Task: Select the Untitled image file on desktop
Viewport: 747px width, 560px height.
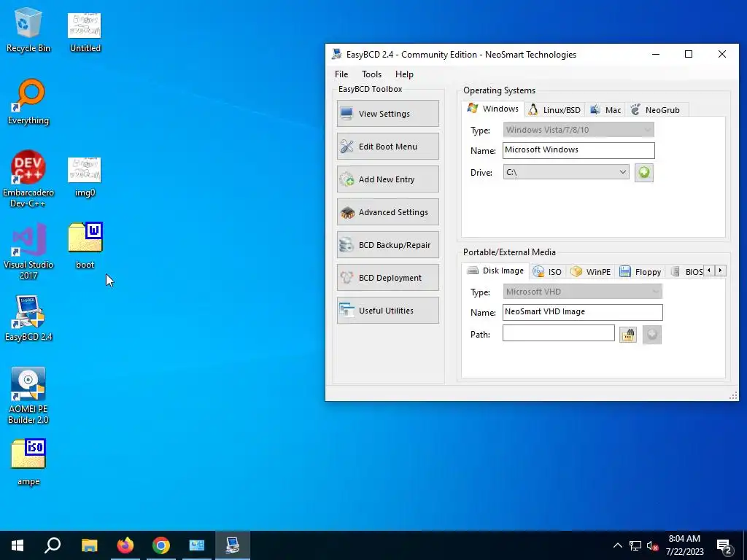Action: coord(85,32)
